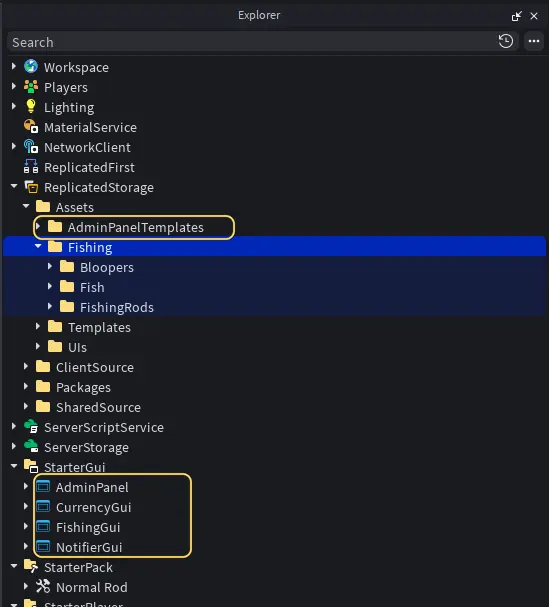Image resolution: width=549 pixels, height=607 pixels.
Task: Expand the Fish folder
Action: click(50, 286)
